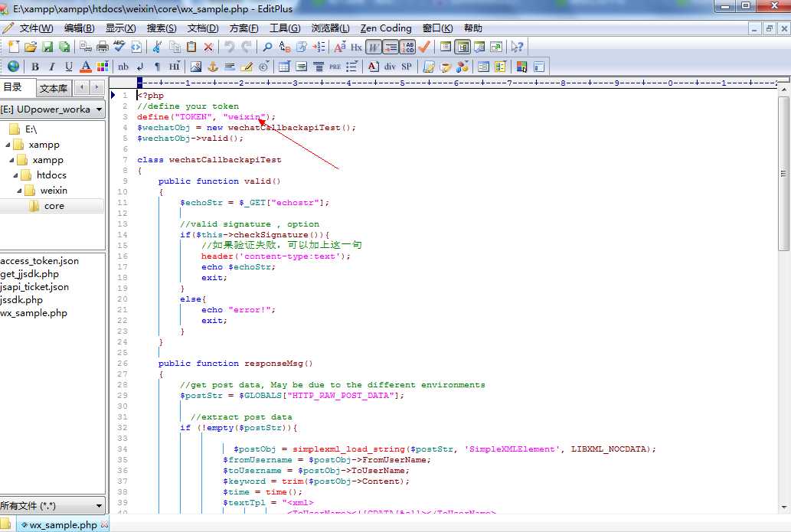This screenshot has height=532, width=791.
Task: Open the 搜索(S) menu
Action: point(162,28)
